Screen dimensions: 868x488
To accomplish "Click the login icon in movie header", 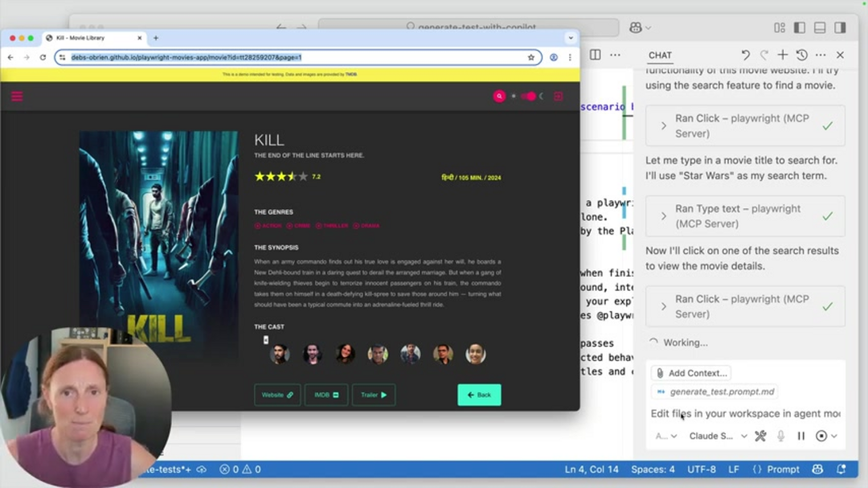I will click(559, 96).
